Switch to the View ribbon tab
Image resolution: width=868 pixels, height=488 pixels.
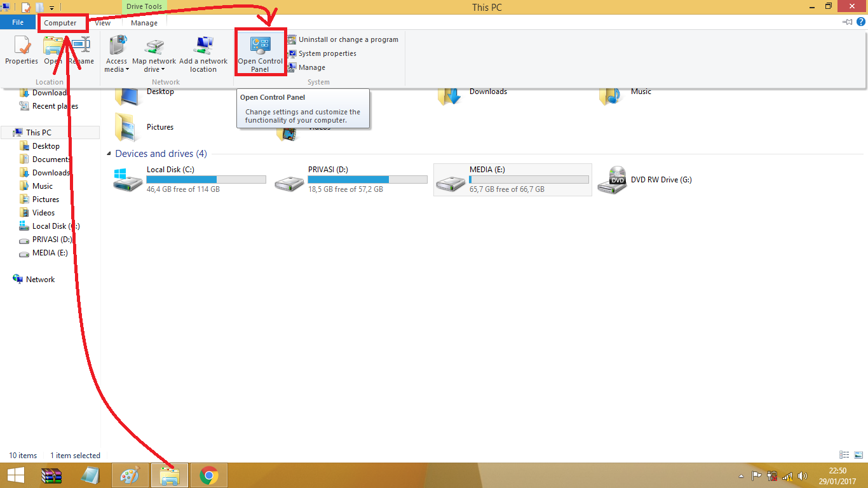click(x=103, y=22)
